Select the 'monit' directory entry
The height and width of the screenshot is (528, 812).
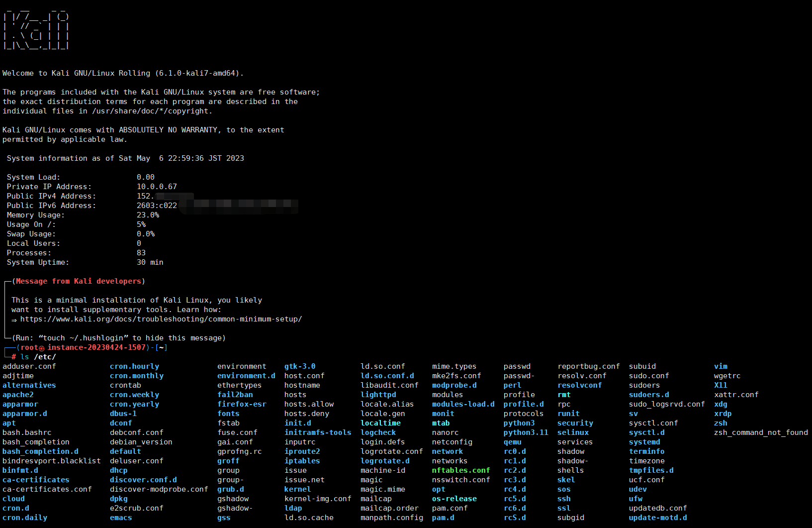pyautogui.click(x=443, y=414)
